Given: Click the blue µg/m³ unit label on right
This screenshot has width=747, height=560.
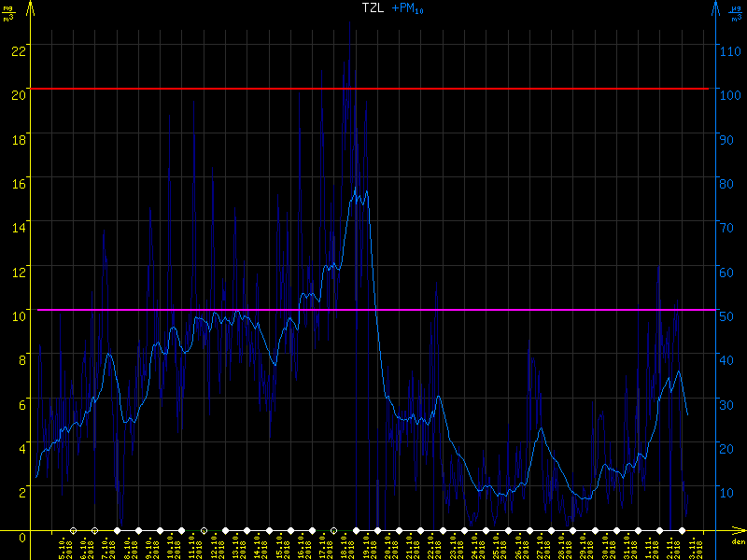Looking at the screenshot, I should tap(736, 11).
